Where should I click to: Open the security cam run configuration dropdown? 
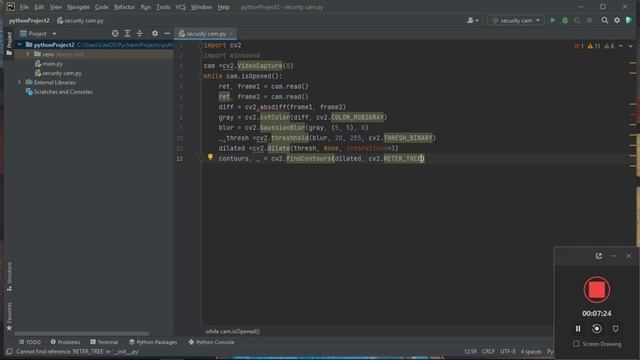click(516, 20)
